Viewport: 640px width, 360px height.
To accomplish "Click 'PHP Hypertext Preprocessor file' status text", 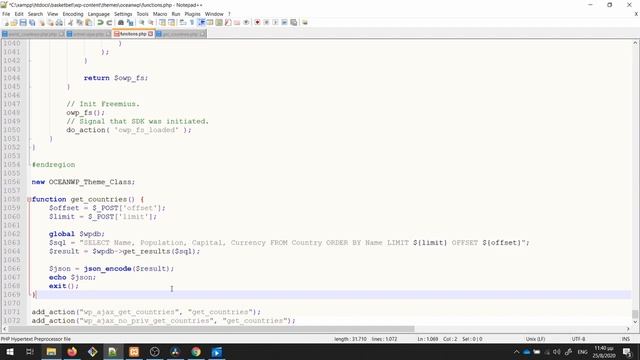I will pyautogui.click(x=36, y=339).
